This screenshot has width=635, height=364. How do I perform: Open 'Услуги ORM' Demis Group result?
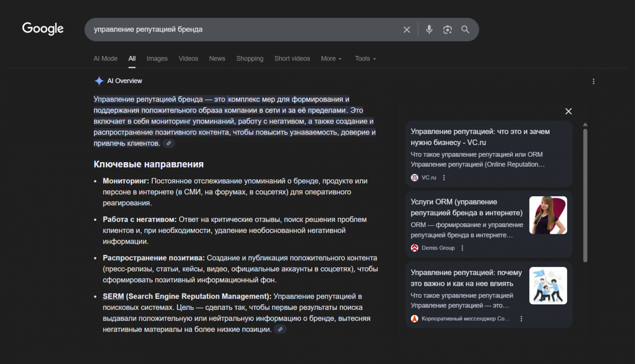coord(466,207)
